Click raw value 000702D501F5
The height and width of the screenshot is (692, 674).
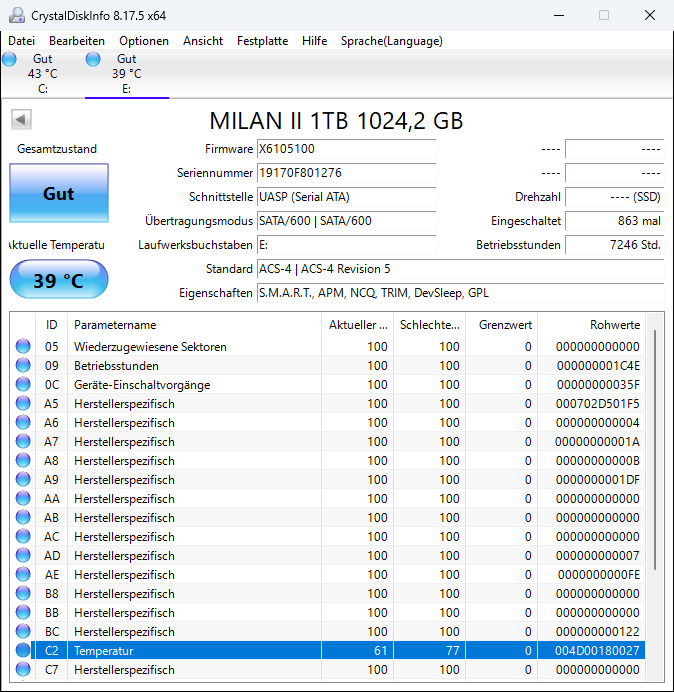(597, 403)
